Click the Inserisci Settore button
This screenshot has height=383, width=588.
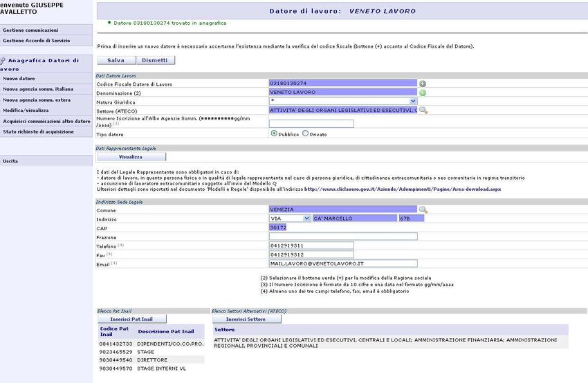pyautogui.click(x=246, y=319)
